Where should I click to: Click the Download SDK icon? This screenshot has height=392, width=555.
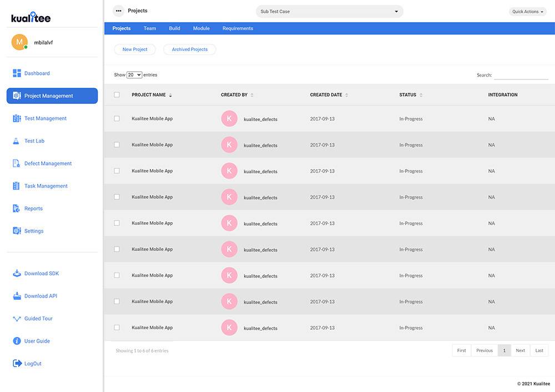click(x=17, y=273)
